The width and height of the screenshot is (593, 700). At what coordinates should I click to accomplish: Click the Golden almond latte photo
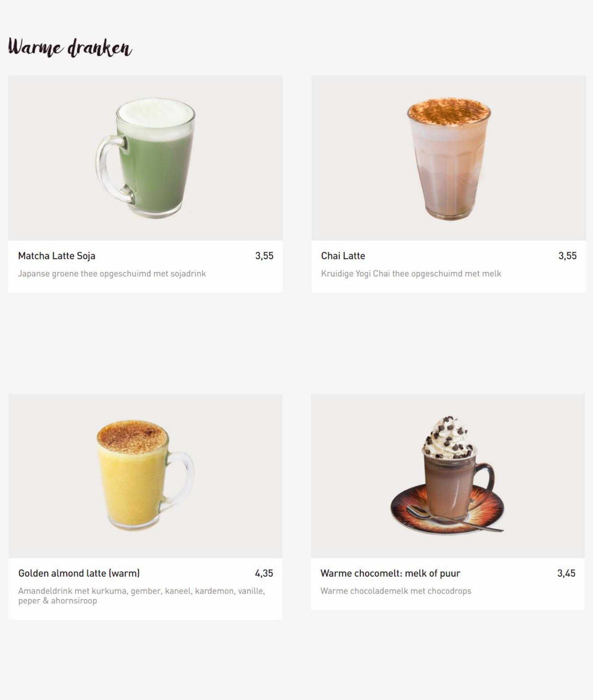[x=145, y=476]
